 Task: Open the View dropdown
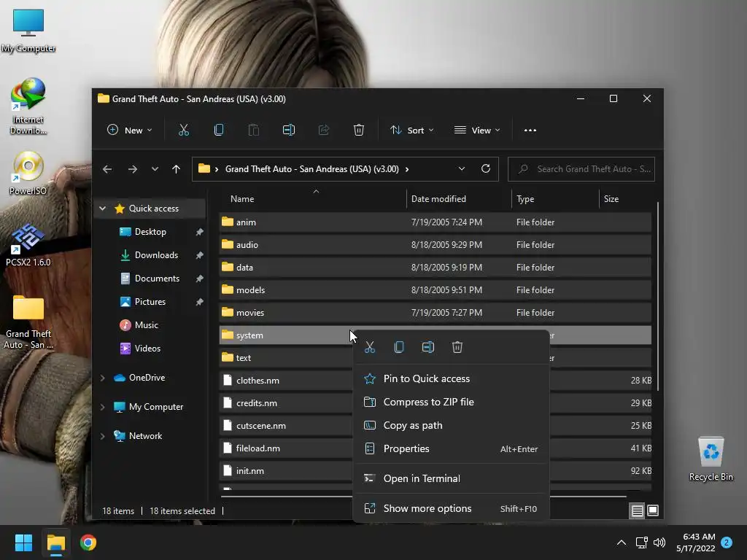[x=477, y=130]
